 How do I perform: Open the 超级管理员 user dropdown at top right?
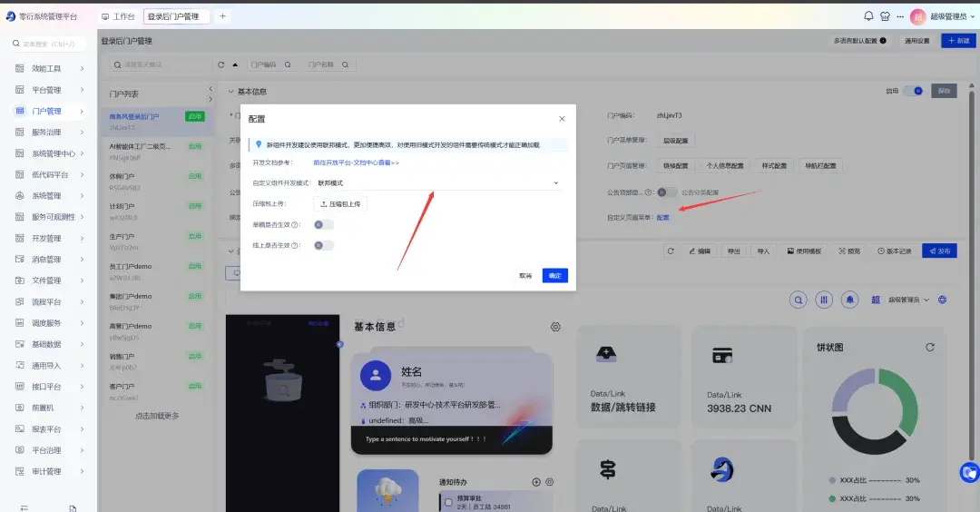(944, 17)
